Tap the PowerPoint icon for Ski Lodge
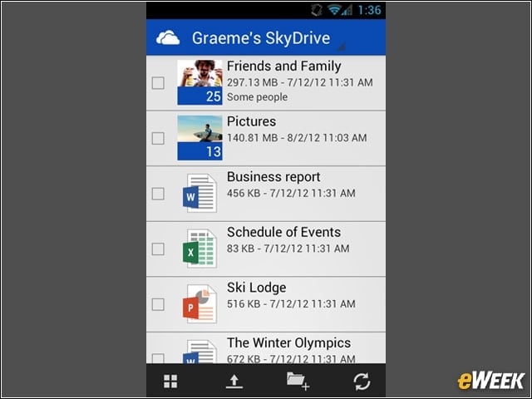The height and width of the screenshot is (399, 532). point(199,303)
